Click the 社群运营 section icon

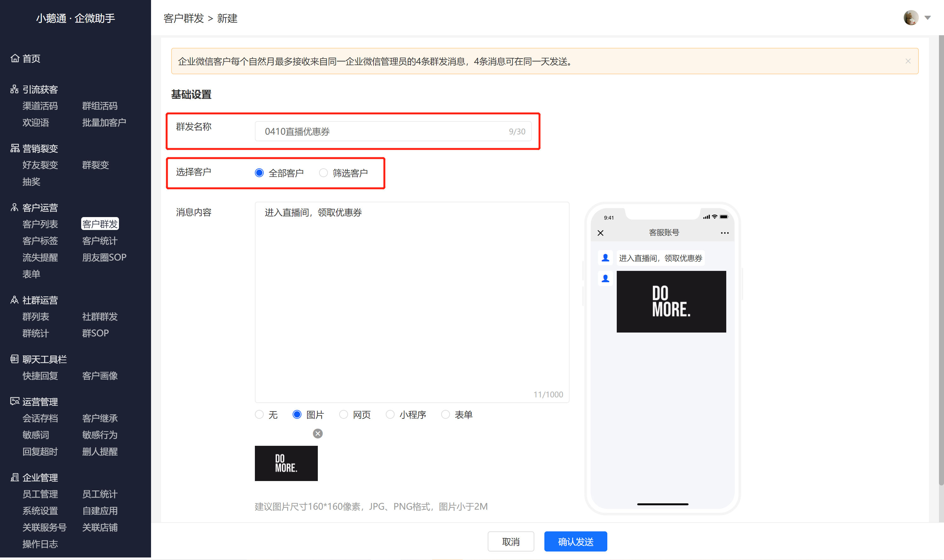tap(15, 300)
